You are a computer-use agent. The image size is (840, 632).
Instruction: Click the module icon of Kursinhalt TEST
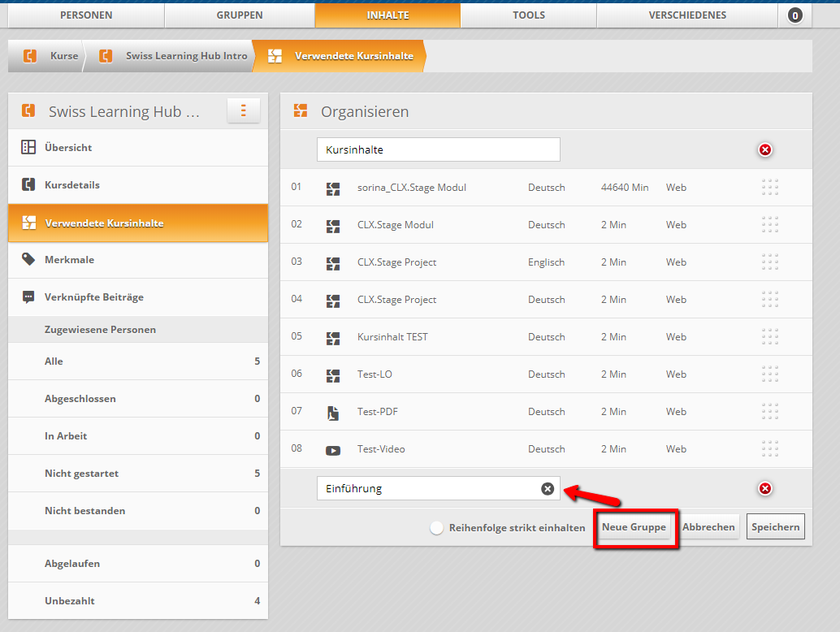click(x=333, y=337)
